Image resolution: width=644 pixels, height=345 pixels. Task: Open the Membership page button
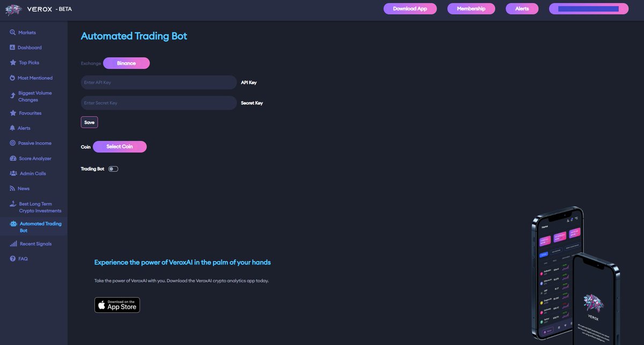[471, 9]
